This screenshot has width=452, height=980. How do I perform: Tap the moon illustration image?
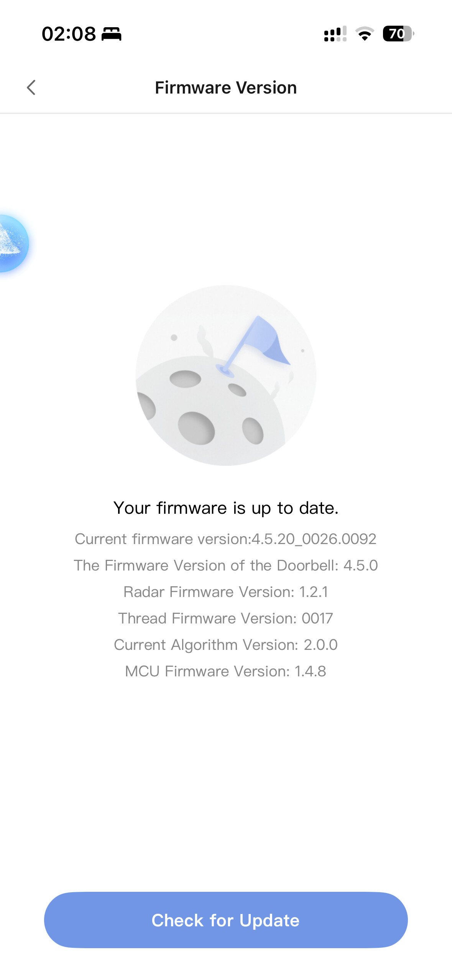pos(226,375)
